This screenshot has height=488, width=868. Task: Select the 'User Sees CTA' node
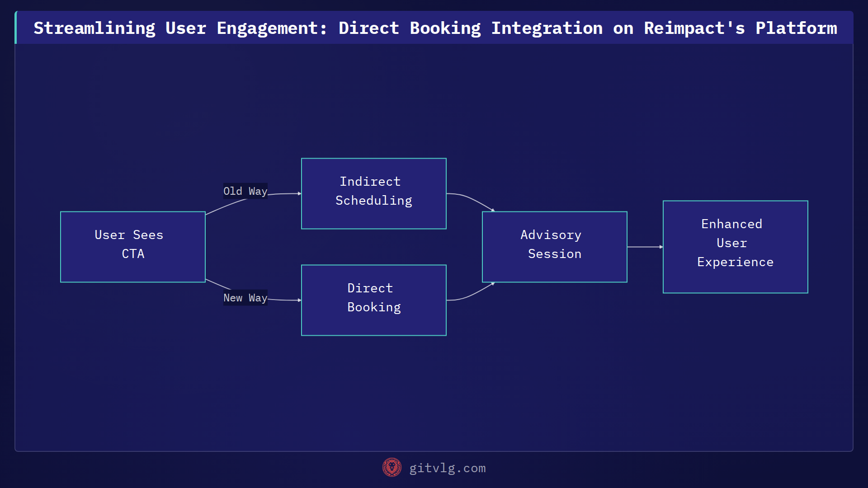pyautogui.click(x=133, y=247)
